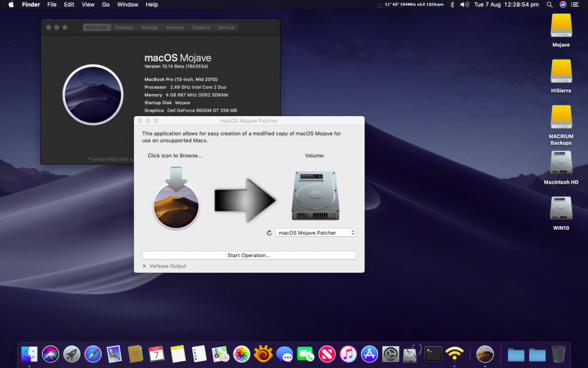Open iTunes from the Dock
Viewport: 588px width, 368px height.
coord(348,354)
